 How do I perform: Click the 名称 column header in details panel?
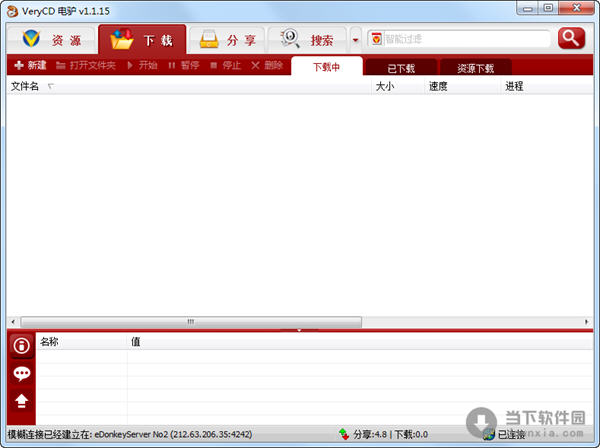82,342
